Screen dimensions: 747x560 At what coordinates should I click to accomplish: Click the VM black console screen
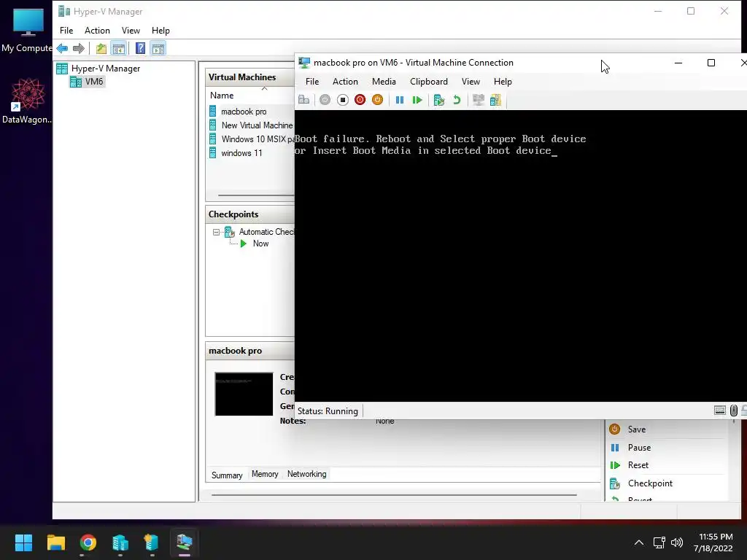(x=521, y=256)
